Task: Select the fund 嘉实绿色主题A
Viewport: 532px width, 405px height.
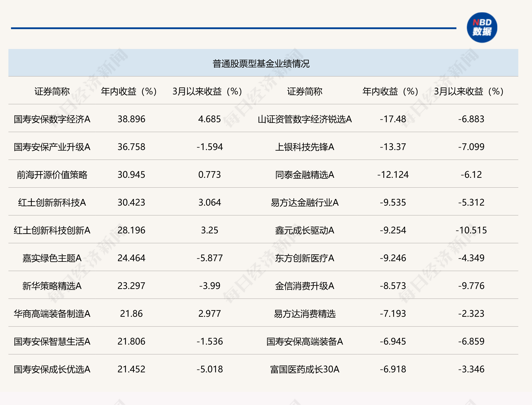Action: coord(52,258)
